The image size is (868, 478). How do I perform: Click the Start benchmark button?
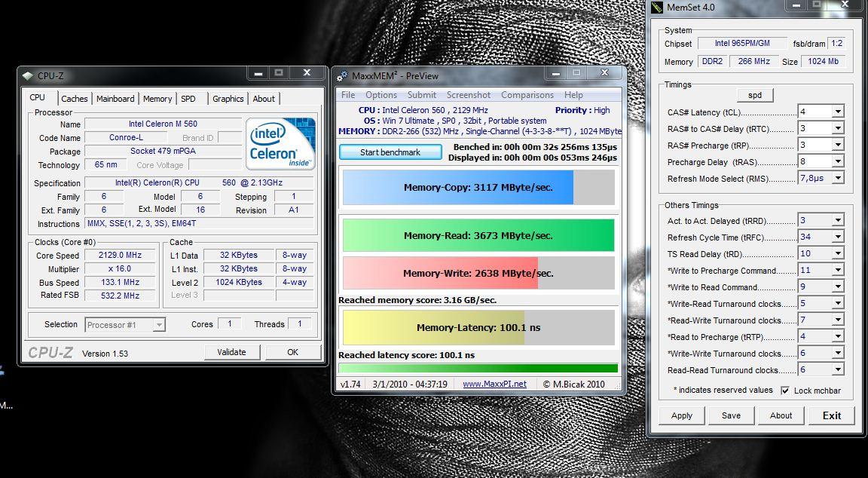(x=390, y=152)
